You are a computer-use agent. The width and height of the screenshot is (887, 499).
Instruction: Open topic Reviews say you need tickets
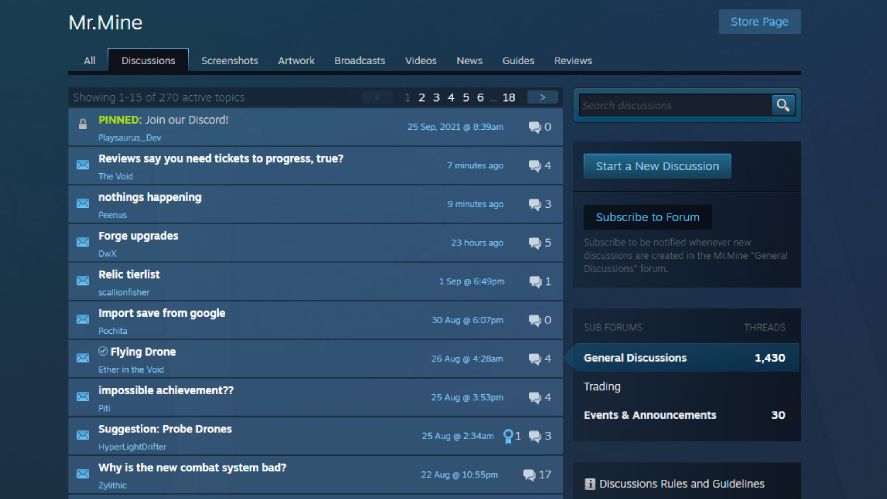(x=221, y=158)
